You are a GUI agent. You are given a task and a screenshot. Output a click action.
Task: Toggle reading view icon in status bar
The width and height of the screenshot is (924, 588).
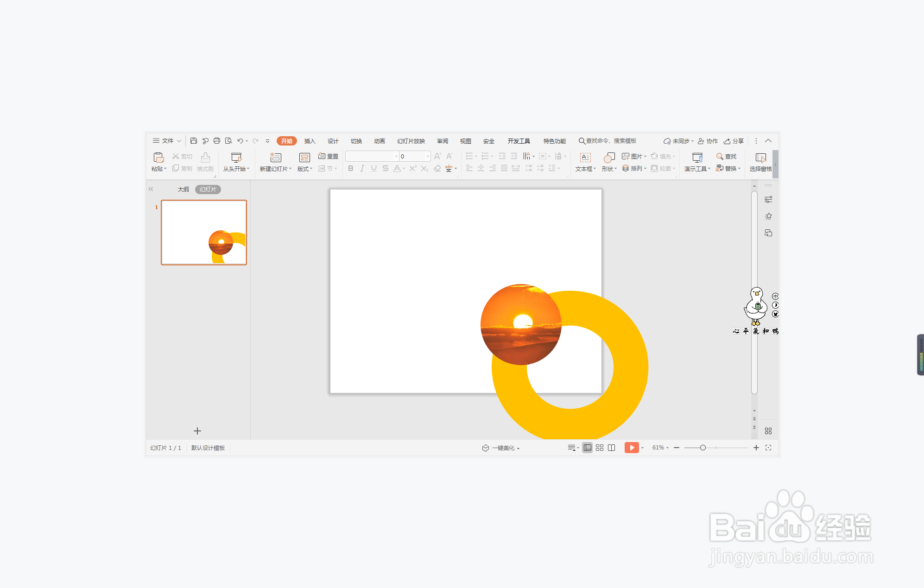[612, 448]
